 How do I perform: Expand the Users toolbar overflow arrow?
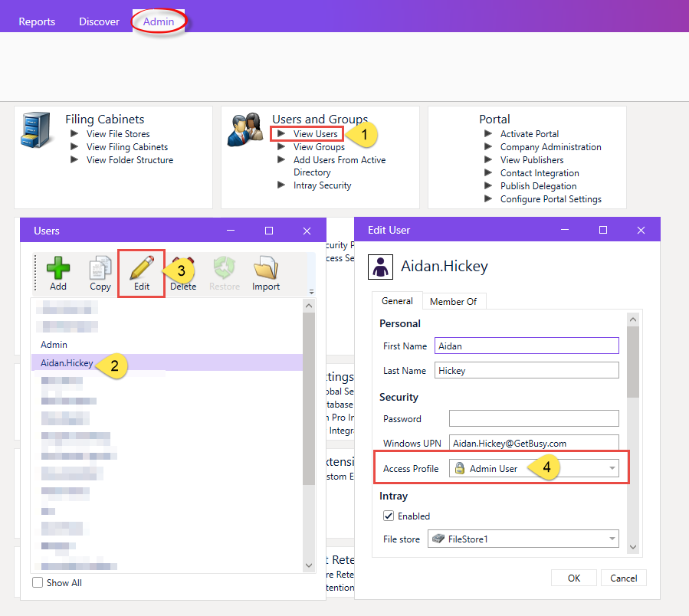[311, 291]
